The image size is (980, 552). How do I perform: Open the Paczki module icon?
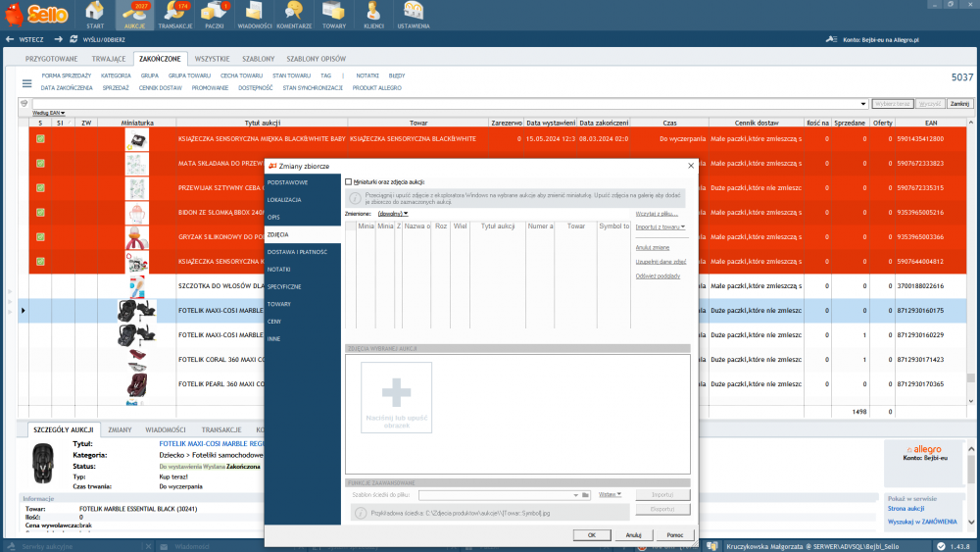[216, 14]
